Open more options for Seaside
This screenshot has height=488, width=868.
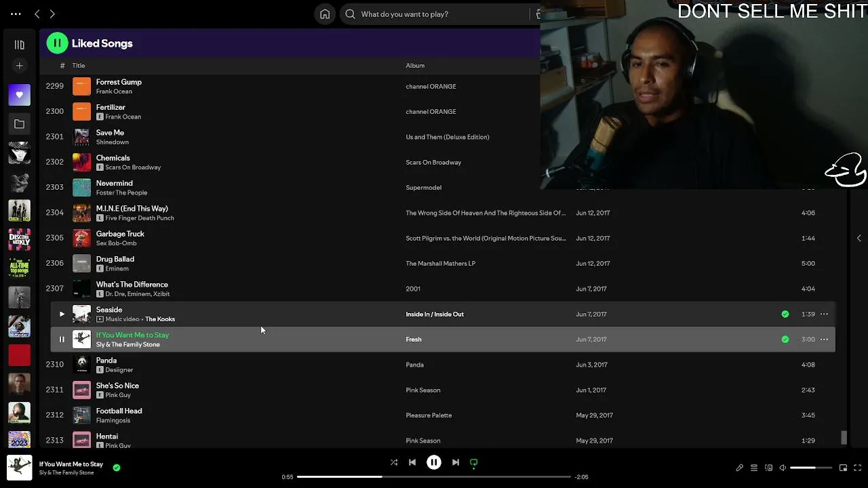tap(824, 314)
